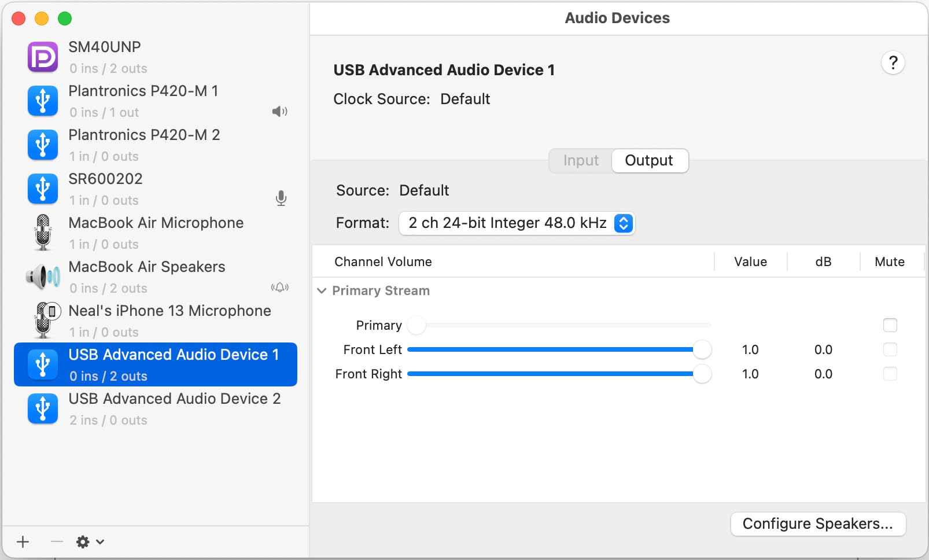Click the USB Advanced Audio Device 2 icon

pos(43,408)
